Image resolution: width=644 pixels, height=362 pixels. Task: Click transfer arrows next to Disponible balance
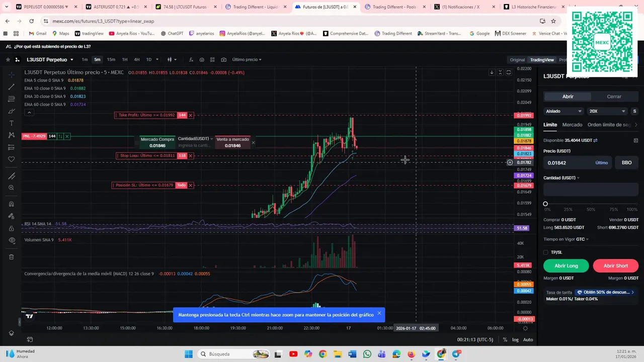596,140
